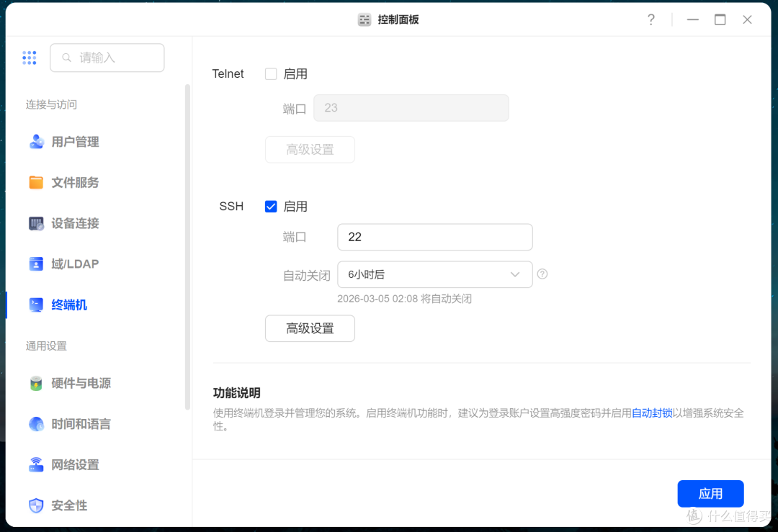Open the 自动关闭 6小时后 dropdown
The width and height of the screenshot is (778, 532).
pyautogui.click(x=435, y=274)
